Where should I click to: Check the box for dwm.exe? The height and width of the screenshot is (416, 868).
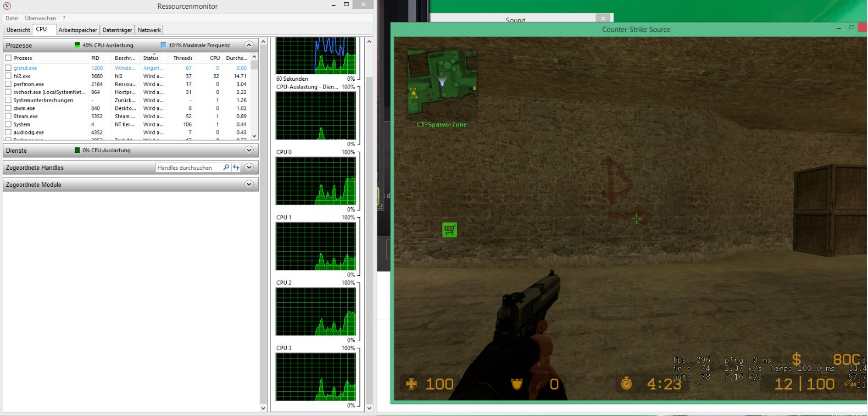[x=8, y=108]
